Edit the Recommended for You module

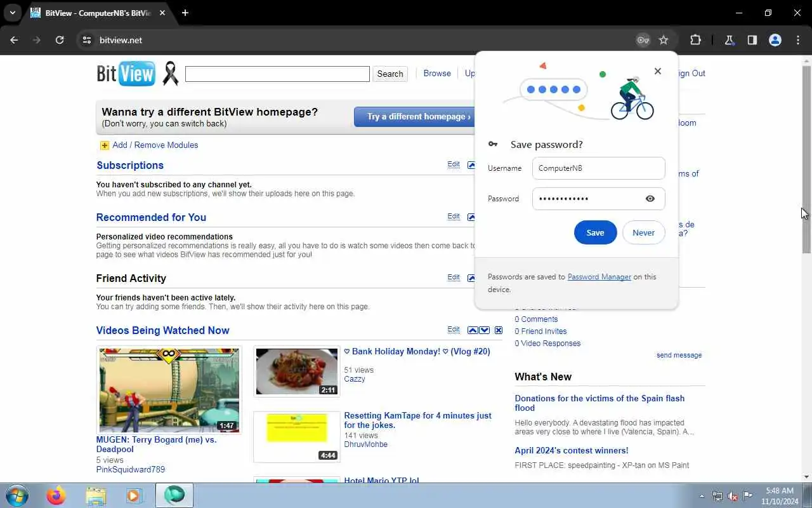point(454,217)
